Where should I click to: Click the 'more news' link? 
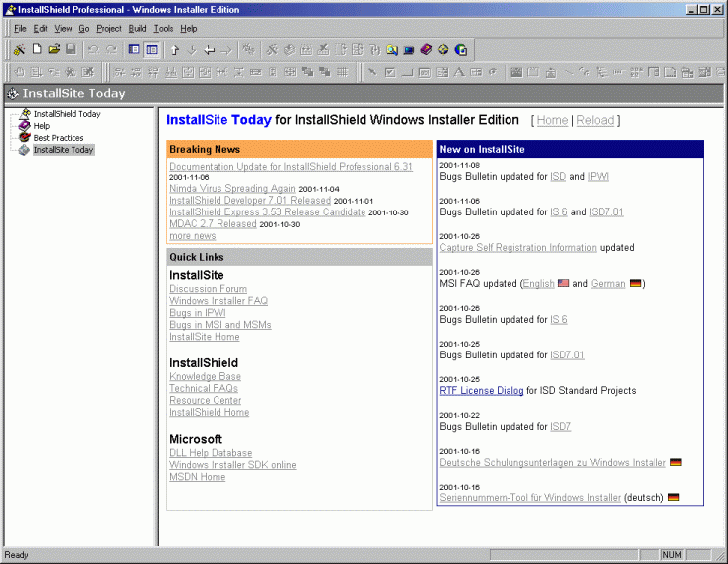tap(192, 236)
